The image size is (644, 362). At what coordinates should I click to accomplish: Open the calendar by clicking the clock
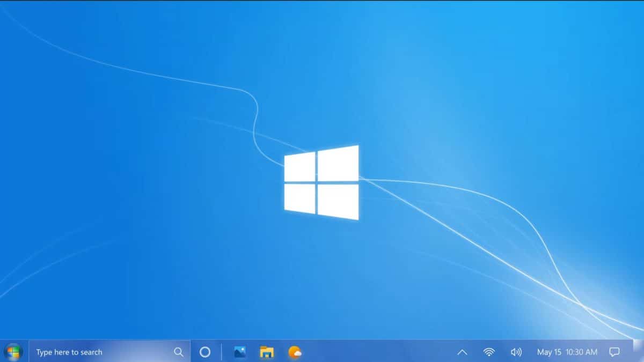[x=581, y=352]
